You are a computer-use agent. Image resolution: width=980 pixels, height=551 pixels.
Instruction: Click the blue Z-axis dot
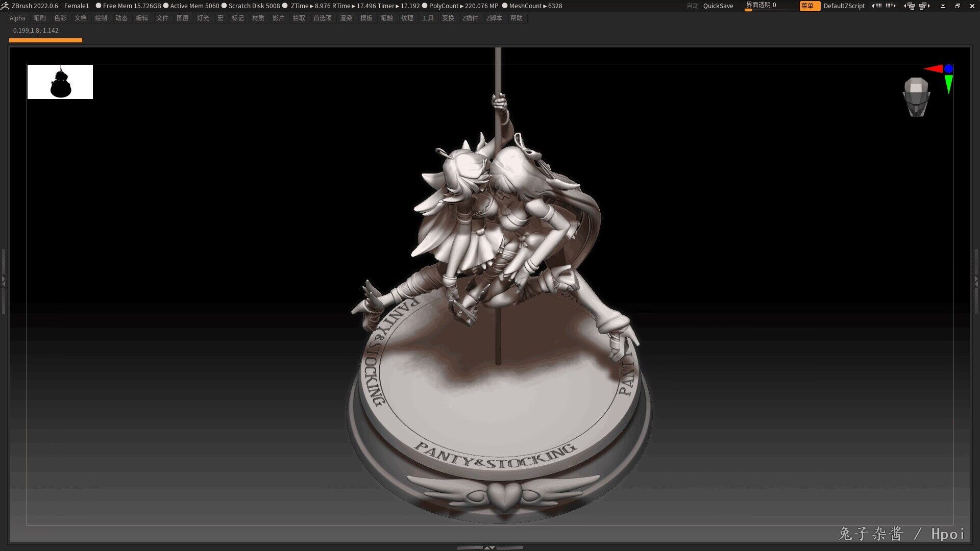[x=948, y=68]
